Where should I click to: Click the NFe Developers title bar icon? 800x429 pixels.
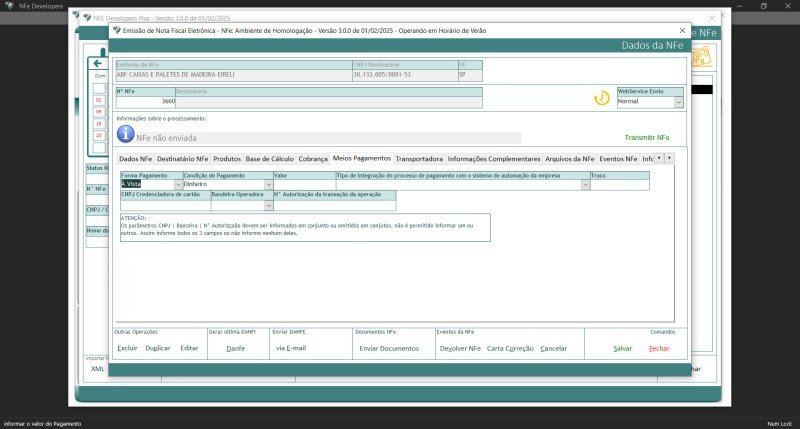pos(9,6)
